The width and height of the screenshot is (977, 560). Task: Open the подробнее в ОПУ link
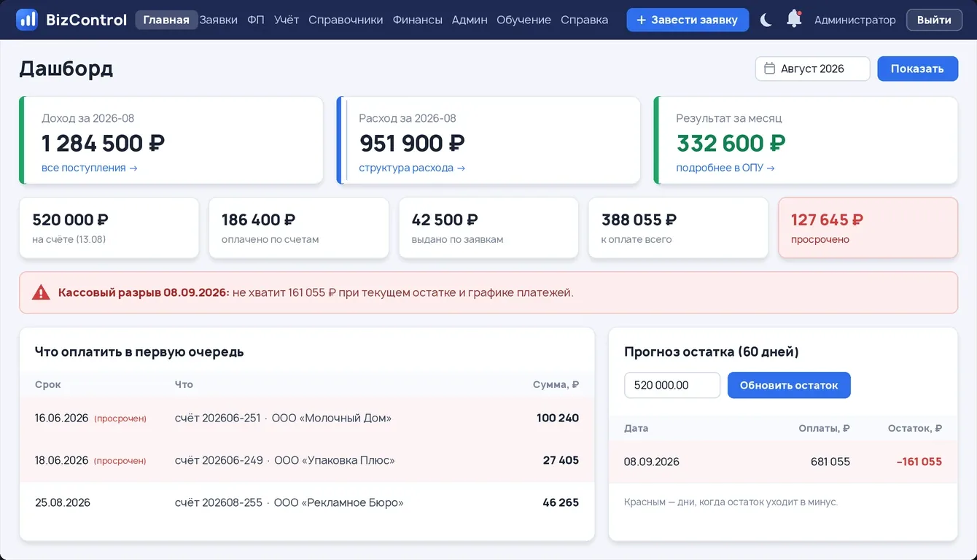tap(725, 168)
